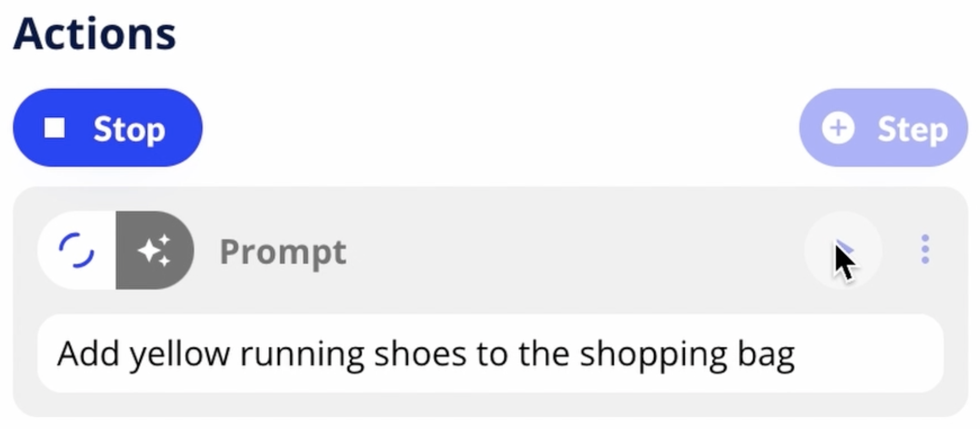The image size is (980, 429).
Task: Select the Prompt action card background
Action: 490,301
